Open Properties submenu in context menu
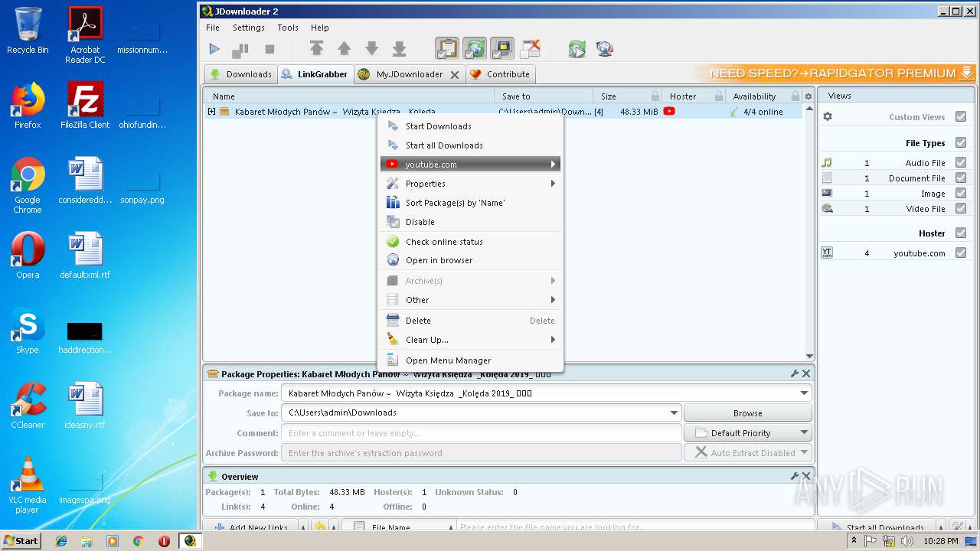 470,184
